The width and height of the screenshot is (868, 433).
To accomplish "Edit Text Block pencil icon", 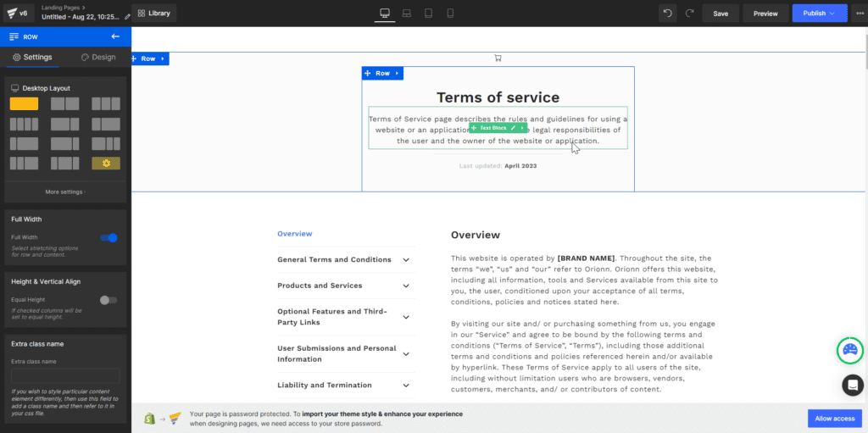I will tap(513, 128).
